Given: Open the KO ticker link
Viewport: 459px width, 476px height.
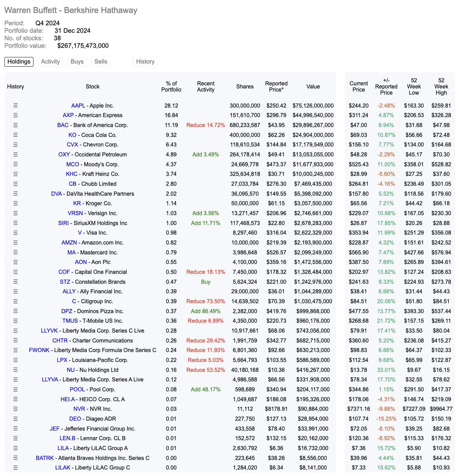Looking at the screenshot, I should [72, 135].
